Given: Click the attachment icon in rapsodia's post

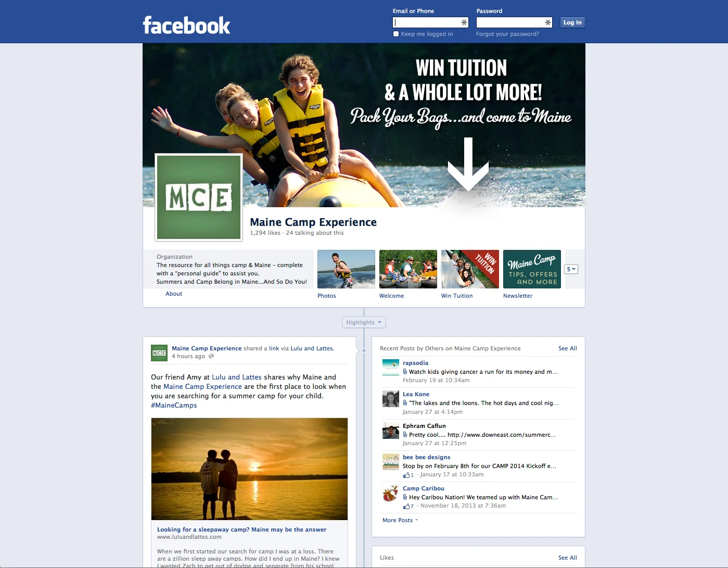Looking at the screenshot, I should [x=405, y=372].
